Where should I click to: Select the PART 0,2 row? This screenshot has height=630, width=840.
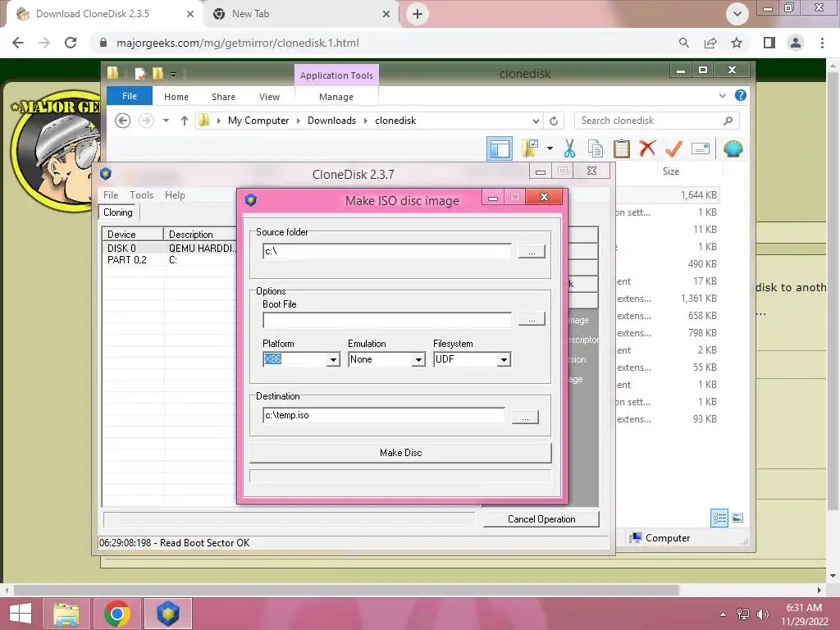(169, 260)
